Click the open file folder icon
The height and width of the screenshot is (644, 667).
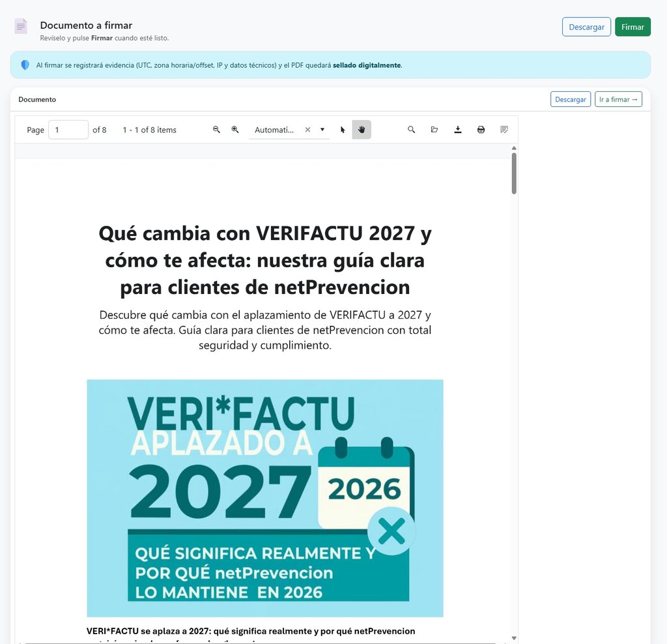pos(434,130)
